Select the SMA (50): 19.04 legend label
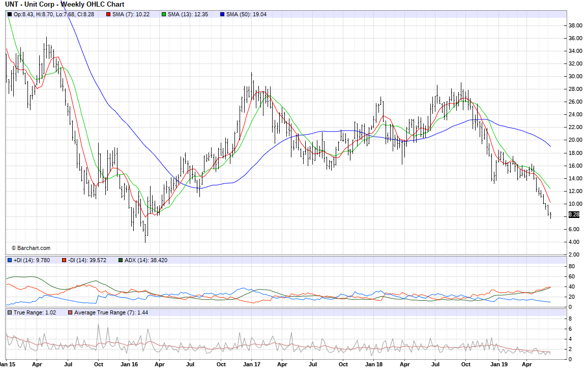The image size is (588, 380). 247,14
